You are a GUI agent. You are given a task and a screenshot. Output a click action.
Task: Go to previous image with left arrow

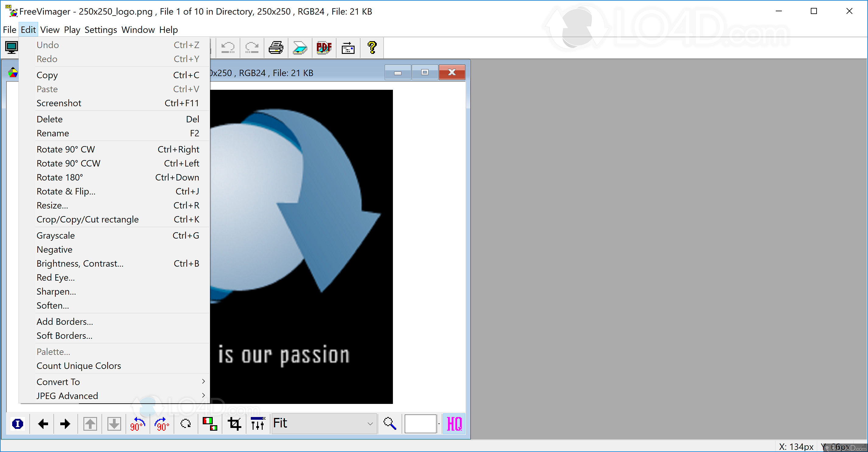coord(43,424)
